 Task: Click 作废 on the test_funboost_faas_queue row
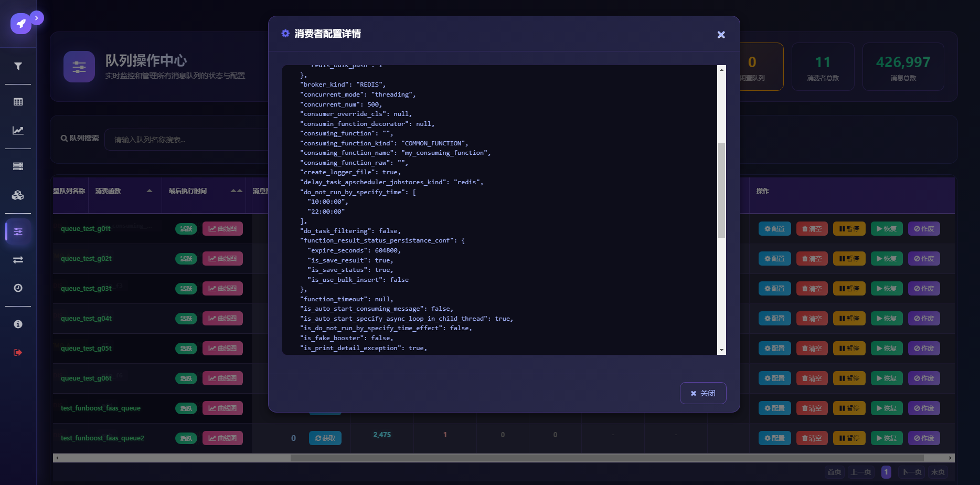tap(924, 408)
